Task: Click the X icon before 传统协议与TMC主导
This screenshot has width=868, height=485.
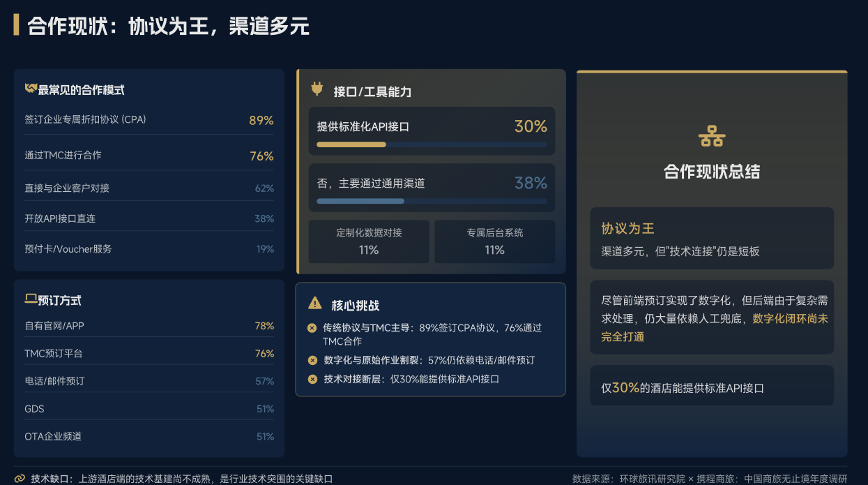Action: pyautogui.click(x=312, y=327)
